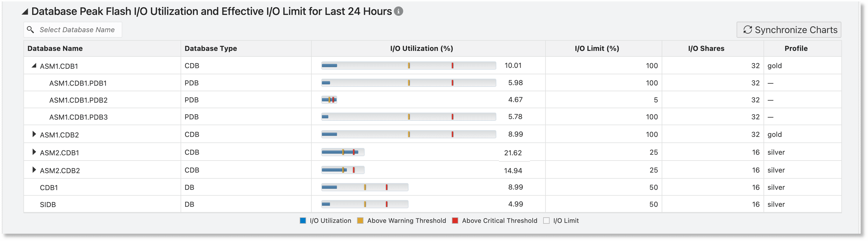Image resolution: width=868 pixels, height=241 pixels.
Task: Toggle the I/O Limit legend box
Action: click(x=546, y=221)
